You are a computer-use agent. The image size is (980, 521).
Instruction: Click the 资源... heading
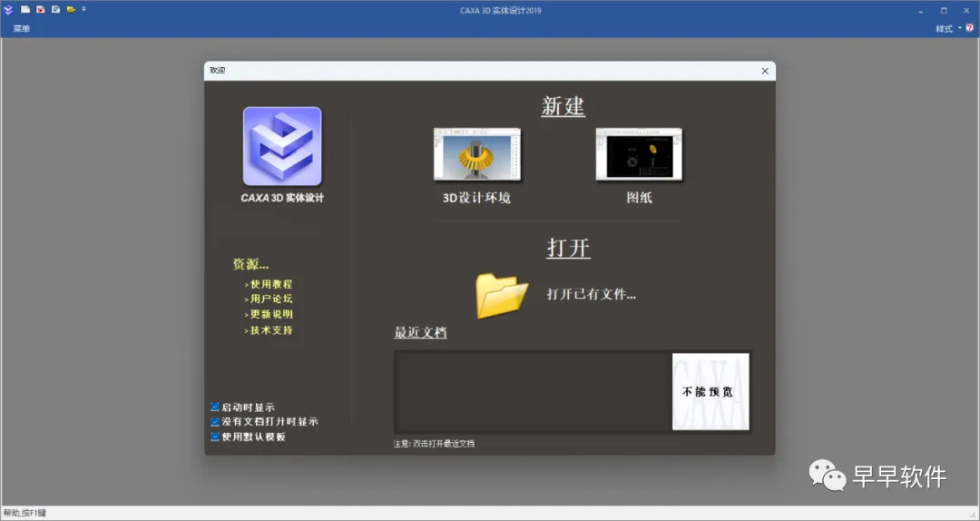250,264
